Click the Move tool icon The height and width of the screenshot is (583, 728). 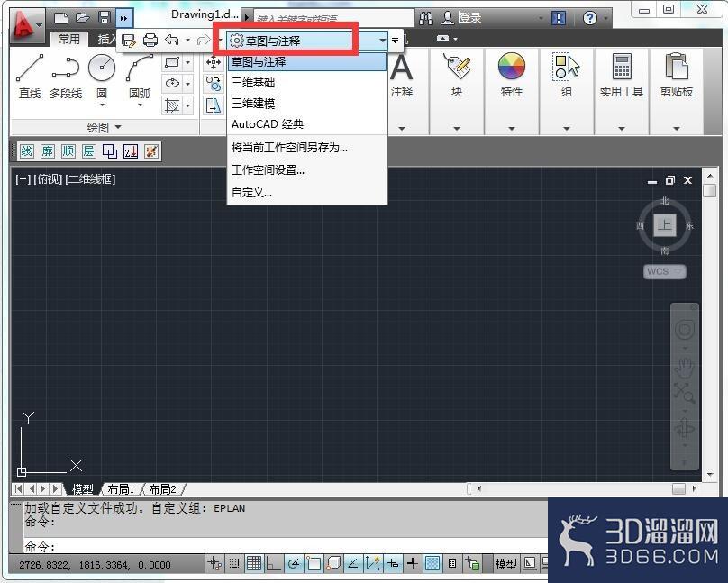[x=214, y=62]
